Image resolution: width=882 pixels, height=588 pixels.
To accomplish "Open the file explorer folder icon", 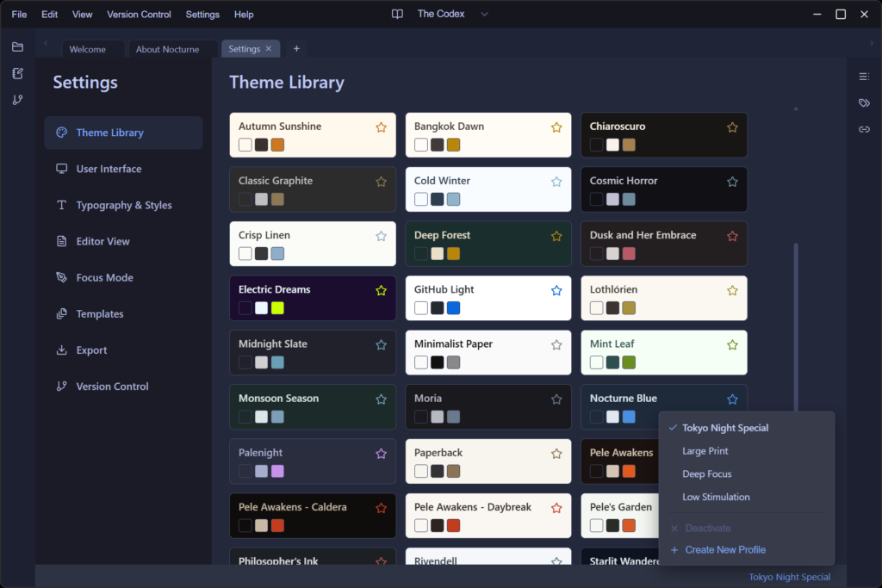I will [x=17, y=46].
